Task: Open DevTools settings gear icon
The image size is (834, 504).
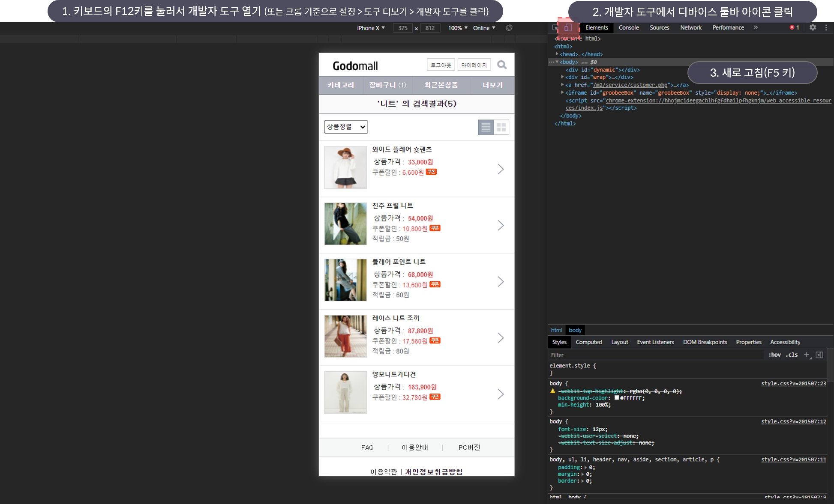Action: [x=813, y=27]
